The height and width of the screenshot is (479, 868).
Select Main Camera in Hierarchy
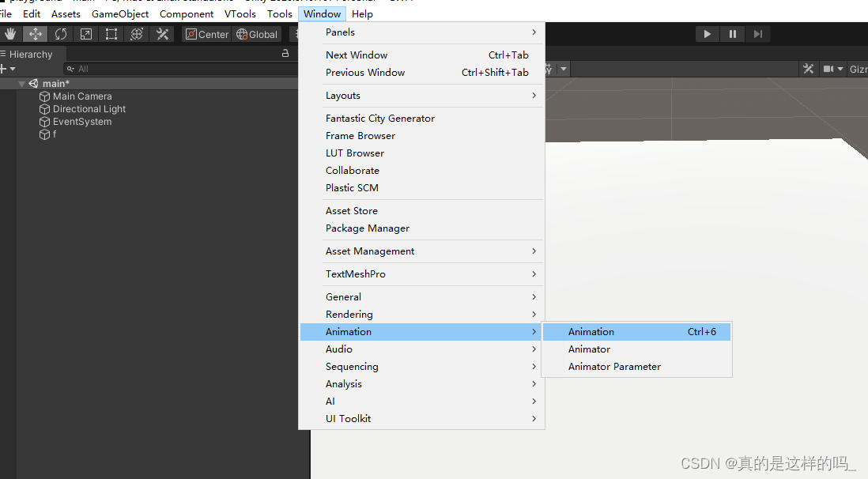coord(82,96)
